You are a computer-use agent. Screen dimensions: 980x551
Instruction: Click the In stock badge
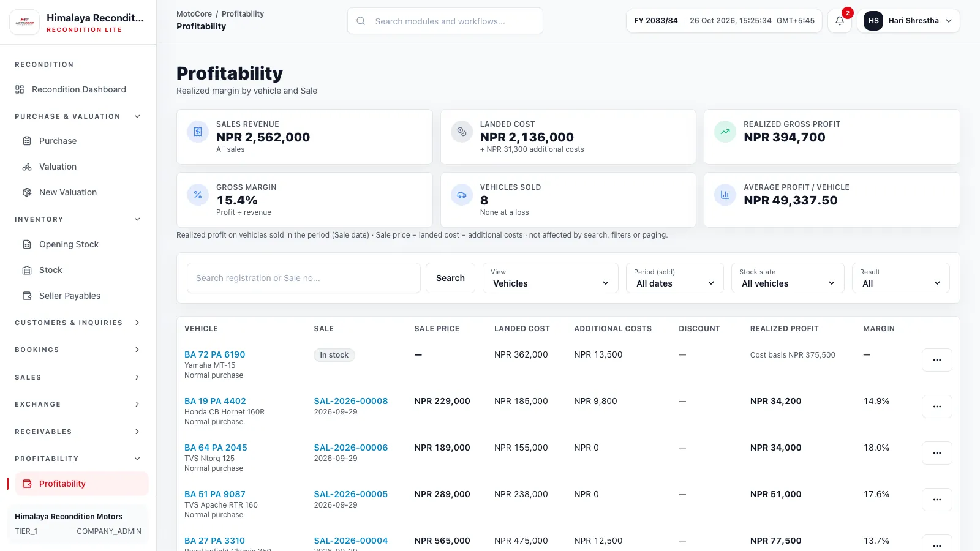[334, 355]
